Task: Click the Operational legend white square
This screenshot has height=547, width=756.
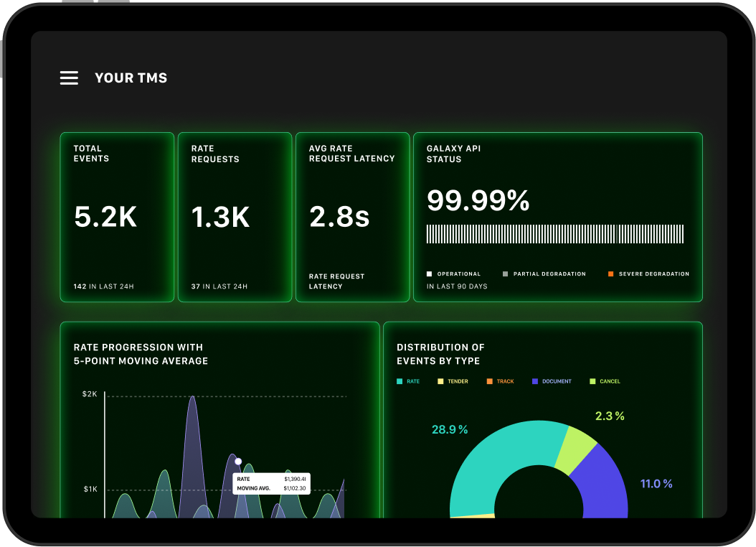Action: pos(429,274)
